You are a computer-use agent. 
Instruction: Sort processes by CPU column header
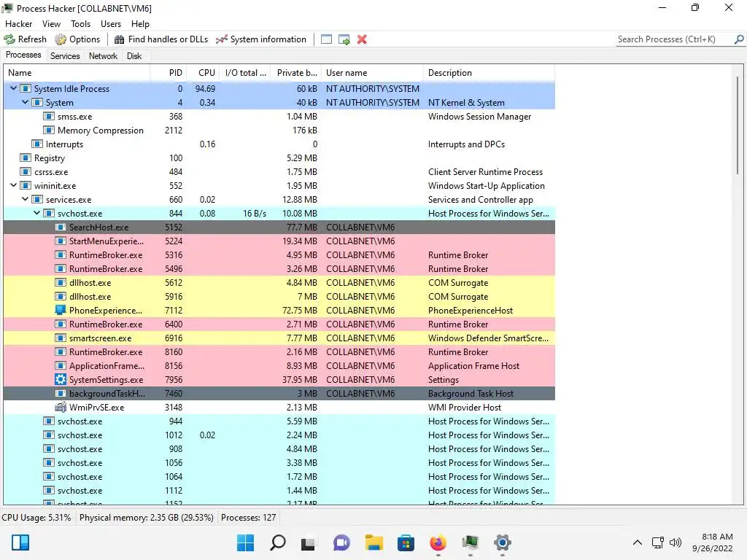(203, 73)
